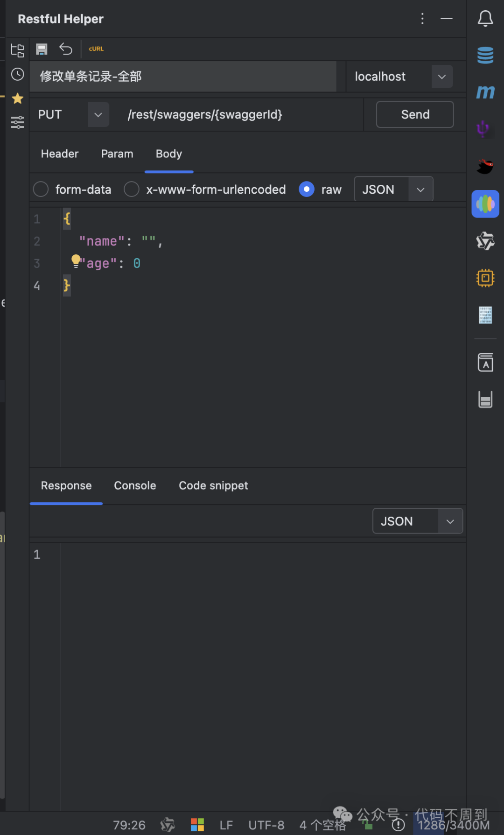Open the request history clock icon
Image resolution: width=504 pixels, height=835 pixels.
click(x=18, y=74)
